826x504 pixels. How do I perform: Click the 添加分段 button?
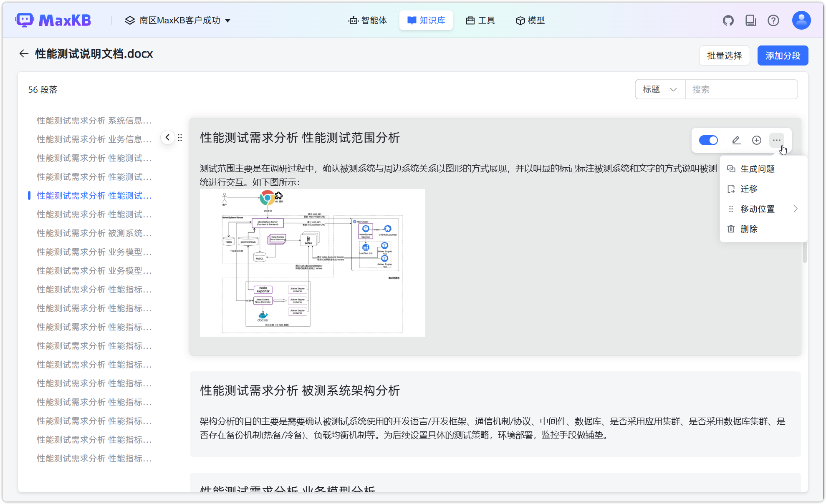point(783,55)
